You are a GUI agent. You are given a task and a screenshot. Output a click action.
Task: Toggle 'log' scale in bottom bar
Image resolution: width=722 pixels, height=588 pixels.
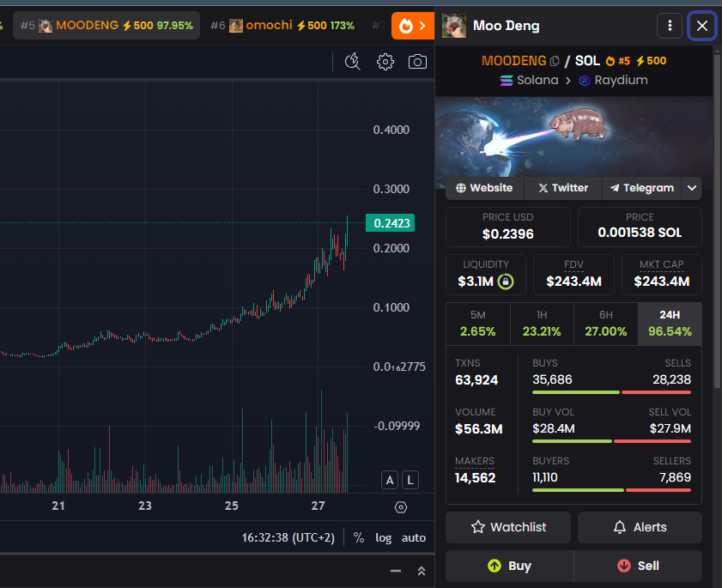coord(383,537)
